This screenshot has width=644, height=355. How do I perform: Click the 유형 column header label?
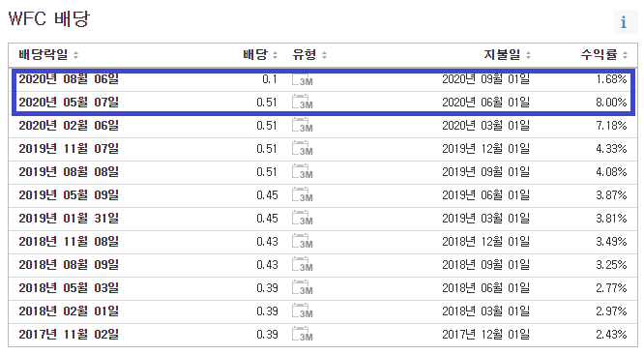pyautogui.click(x=305, y=54)
